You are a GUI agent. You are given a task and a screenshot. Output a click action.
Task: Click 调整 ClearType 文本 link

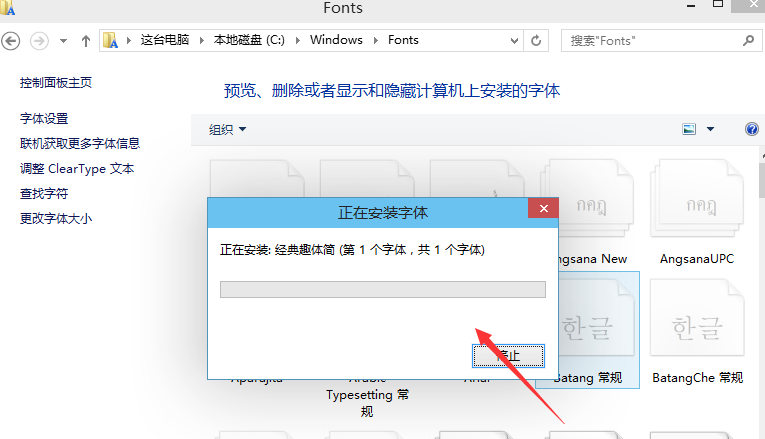(x=77, y=169)
